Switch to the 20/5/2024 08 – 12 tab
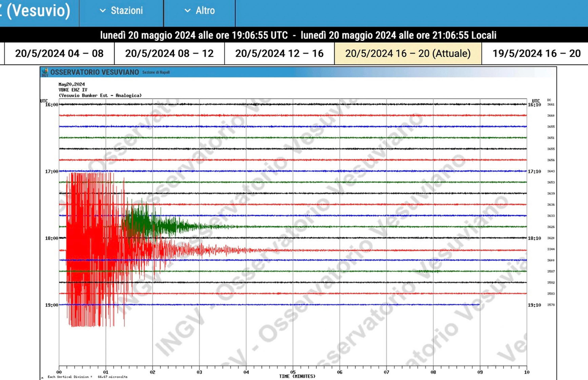This screenshot has height=380, width=588. coord(169,54)
